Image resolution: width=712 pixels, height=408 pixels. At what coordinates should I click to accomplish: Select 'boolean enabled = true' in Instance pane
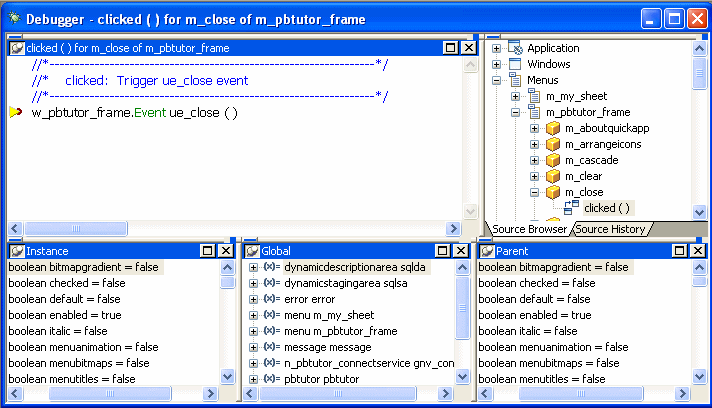point(65,315)
